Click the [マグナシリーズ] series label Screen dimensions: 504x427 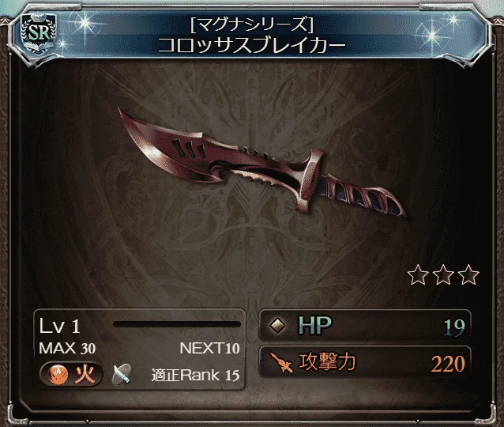252,25
